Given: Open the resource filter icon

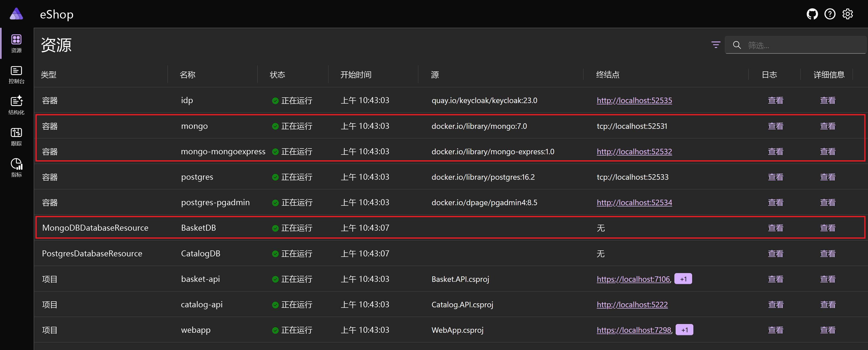Looking at the screenshot, I should click(715, 45).
